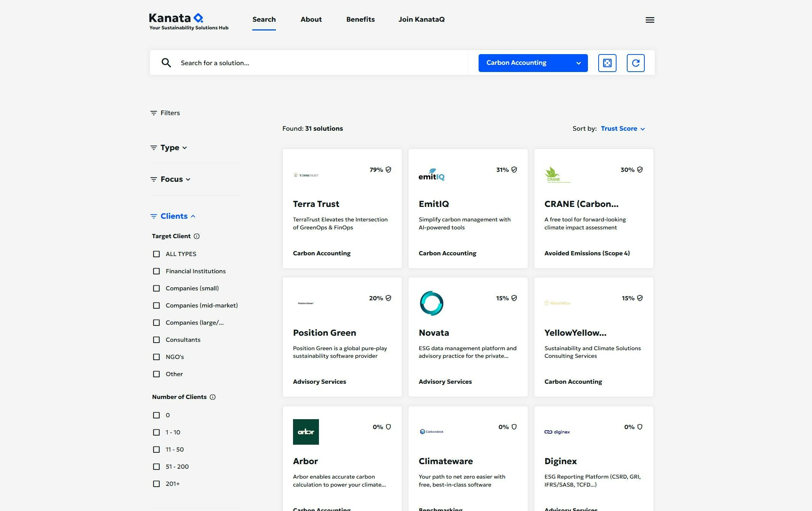
Task: Open the Diginex solution title
Action: [x=561, y=461]
